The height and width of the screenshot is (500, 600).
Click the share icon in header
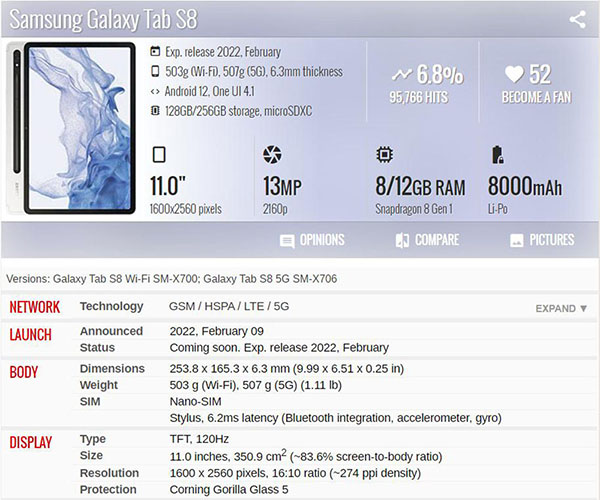point(577,19)
